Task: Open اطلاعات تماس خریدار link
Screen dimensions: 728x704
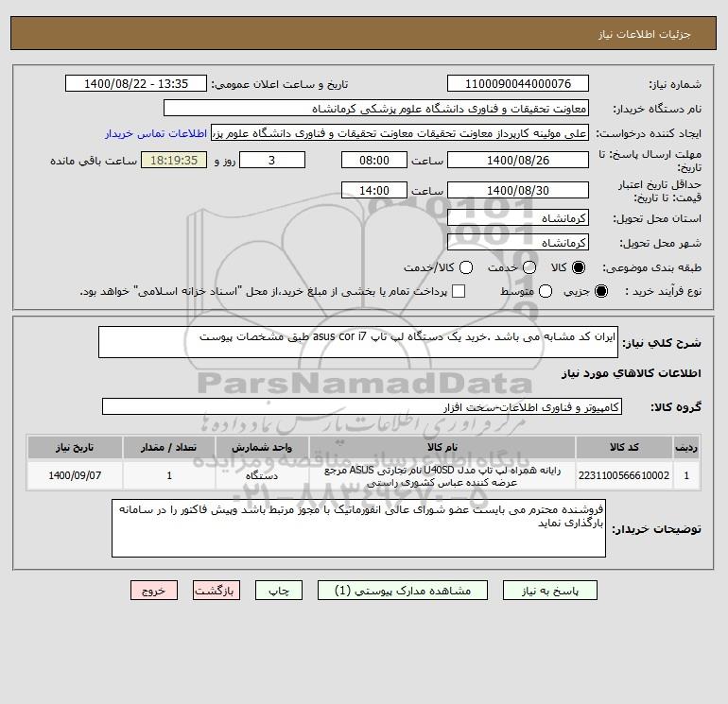Action: (156, 133)
